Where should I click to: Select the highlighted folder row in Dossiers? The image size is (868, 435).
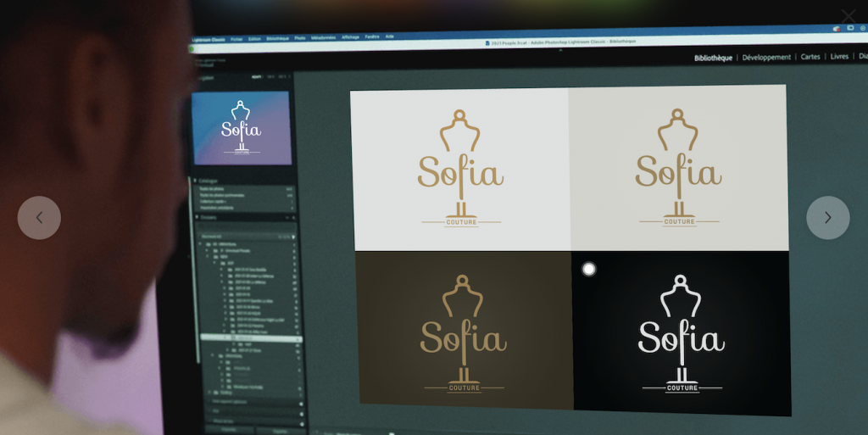click(251, 337)
